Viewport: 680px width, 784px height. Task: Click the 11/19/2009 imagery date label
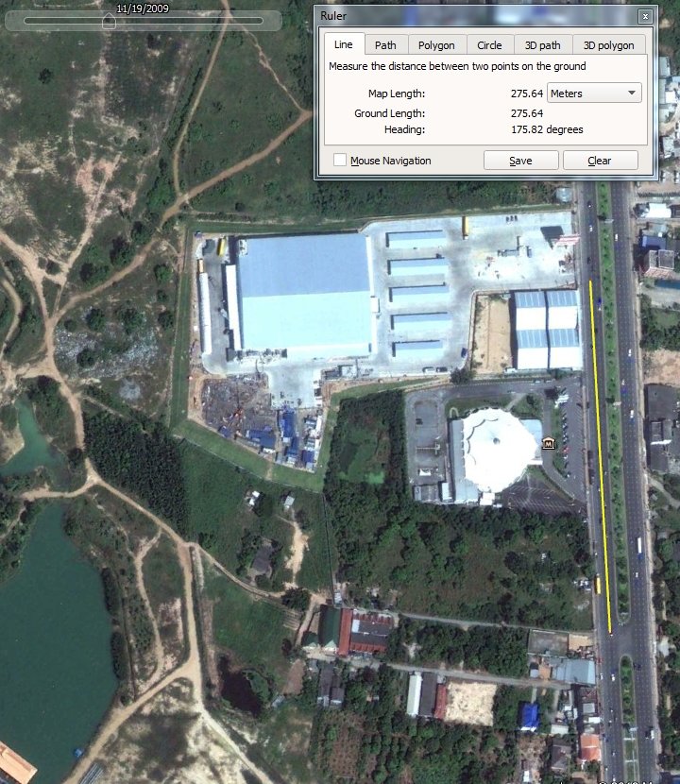point(141,8)
